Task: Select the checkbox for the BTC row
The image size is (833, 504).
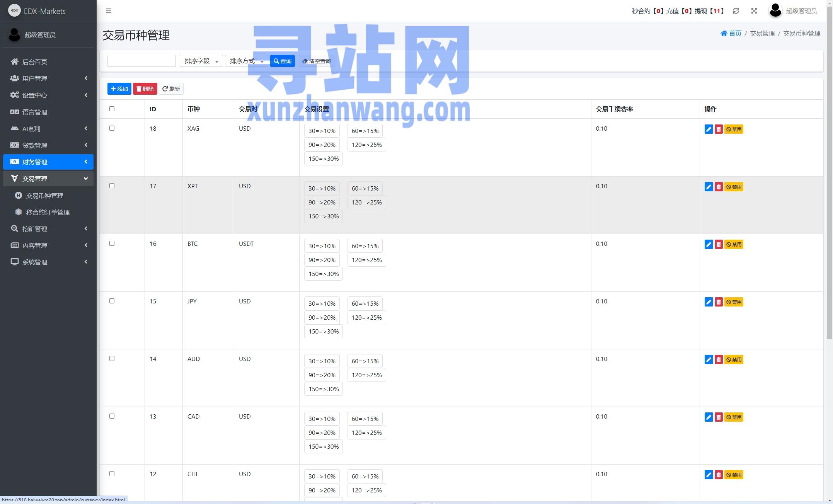Action: click(112, 243)
